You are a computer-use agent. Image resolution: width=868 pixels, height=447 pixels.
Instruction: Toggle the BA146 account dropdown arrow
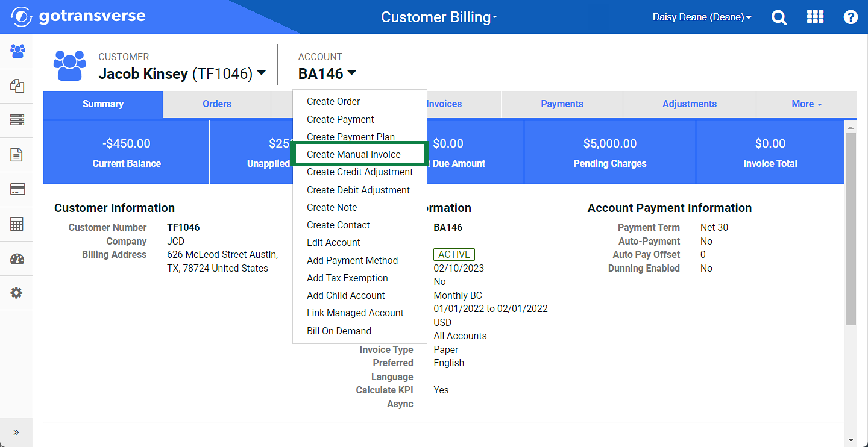click(x=351, y=73)
